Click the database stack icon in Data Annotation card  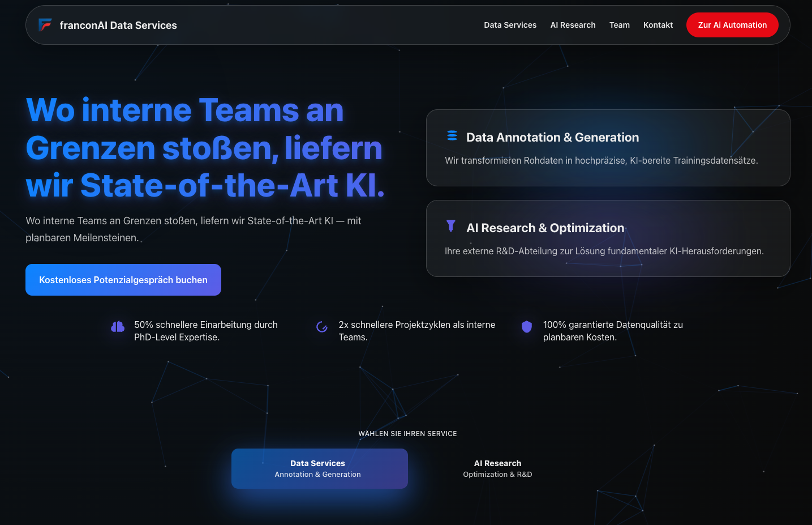tap(452, 136)
